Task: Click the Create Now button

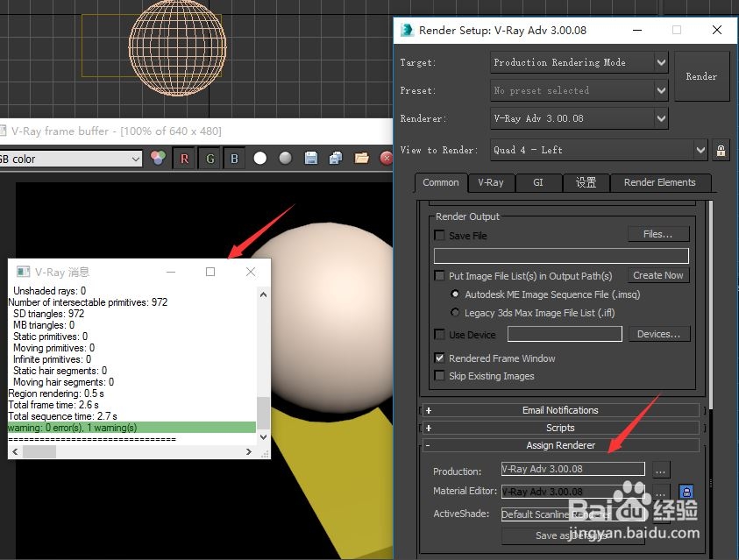Action: pos(658,275)
